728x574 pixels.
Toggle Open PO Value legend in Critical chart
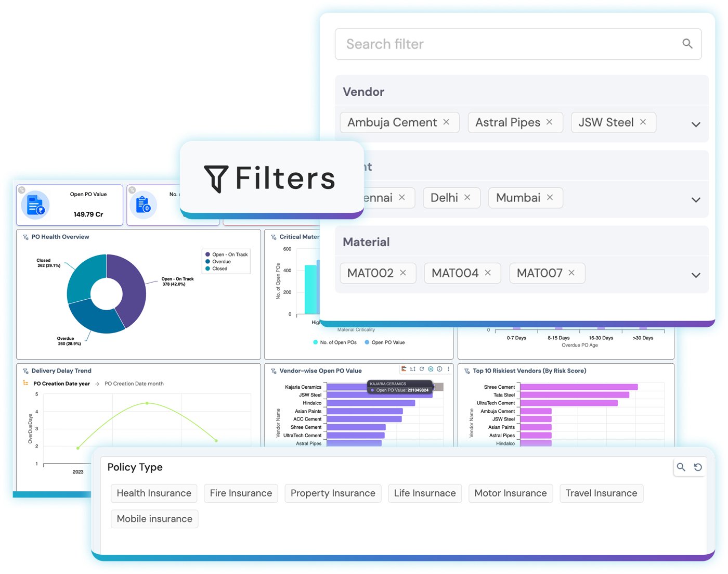(x=384, y=342)
